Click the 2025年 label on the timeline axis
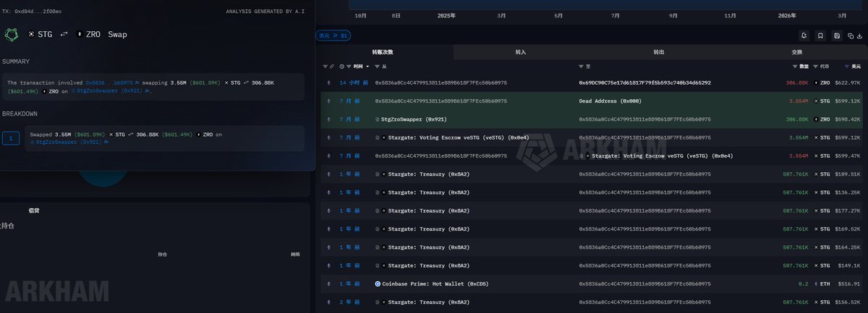Image resolution: width=868 pixels, height=313 pixels. (446, 15)
